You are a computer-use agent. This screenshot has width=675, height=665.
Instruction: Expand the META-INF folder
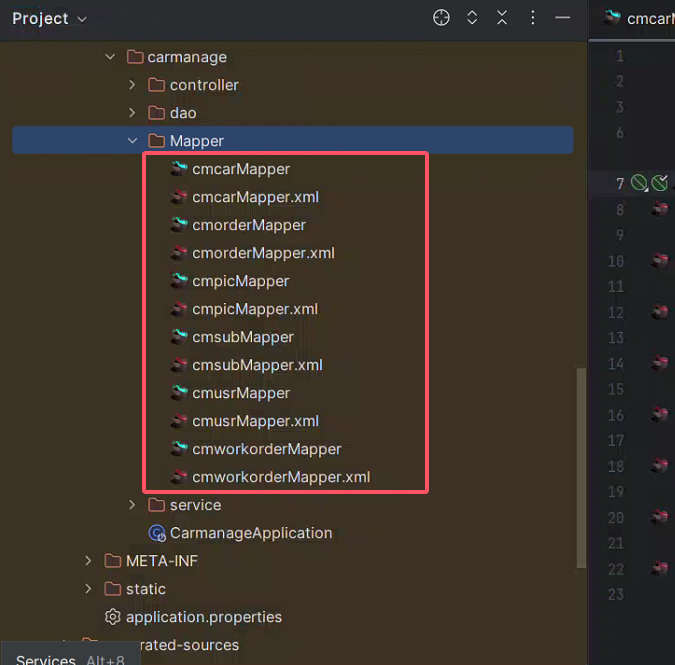point(88,561)
